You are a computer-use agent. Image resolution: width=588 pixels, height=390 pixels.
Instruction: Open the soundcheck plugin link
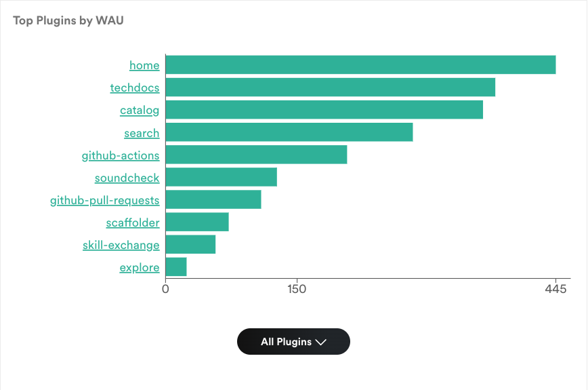point(127,178)
